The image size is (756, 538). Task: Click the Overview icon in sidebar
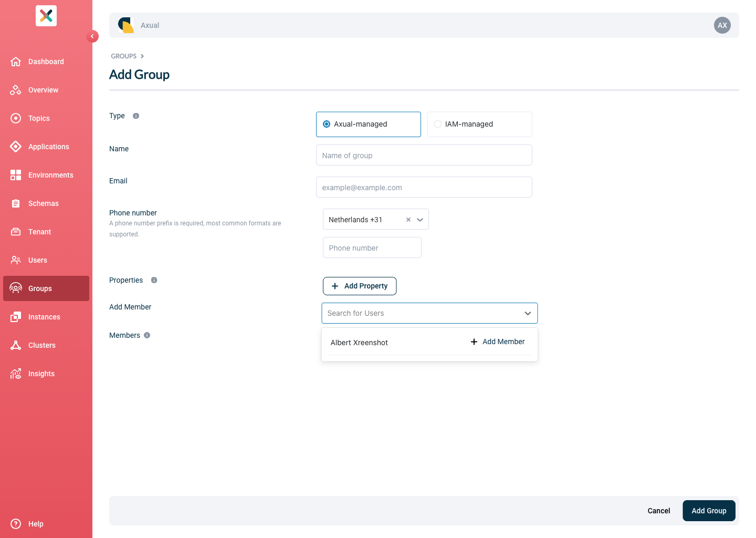tap(16, 90)
